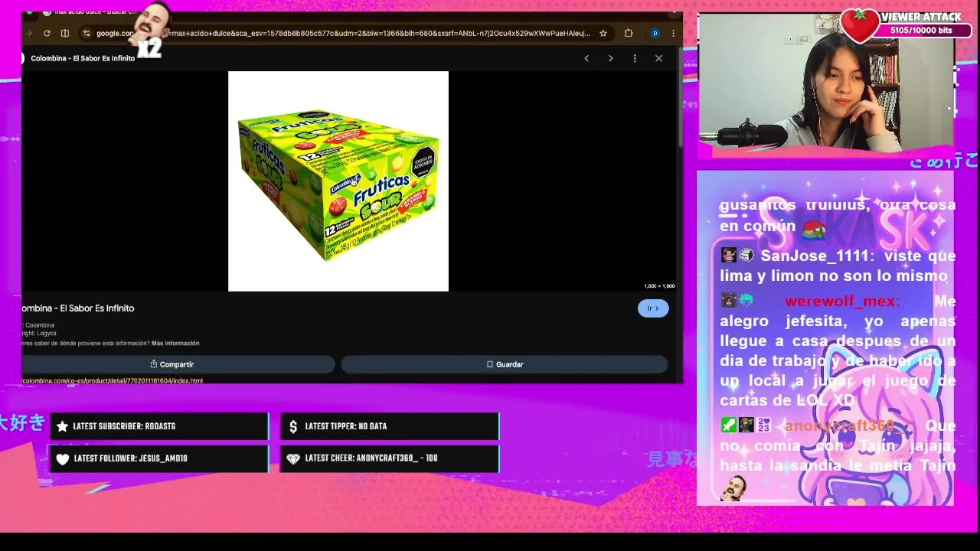Click the heart icon on Latest Follower
The image size is (980, 551).
point(63,458)
